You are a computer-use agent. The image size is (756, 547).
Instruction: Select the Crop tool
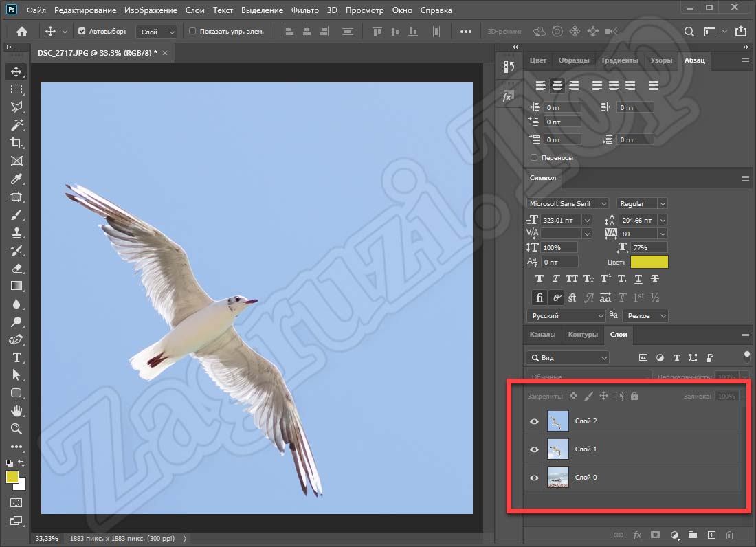click(x=16, y=143)
